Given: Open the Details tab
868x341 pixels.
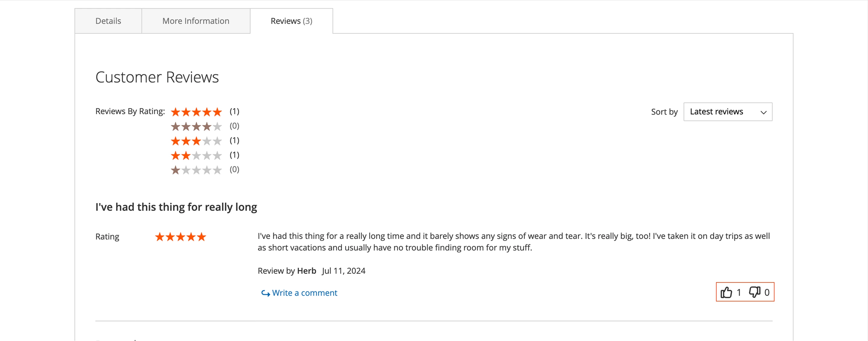Looking at the screenshot, I should coord(108,21).
